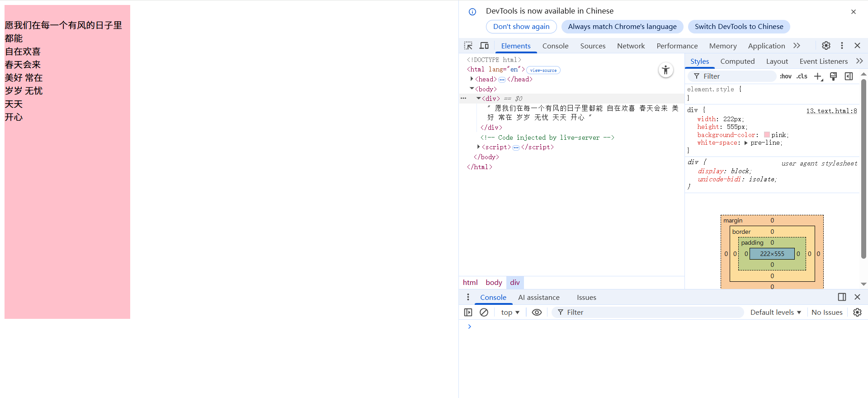
Task: Click the ellipsis beside the div node
Action: (463, 98)
